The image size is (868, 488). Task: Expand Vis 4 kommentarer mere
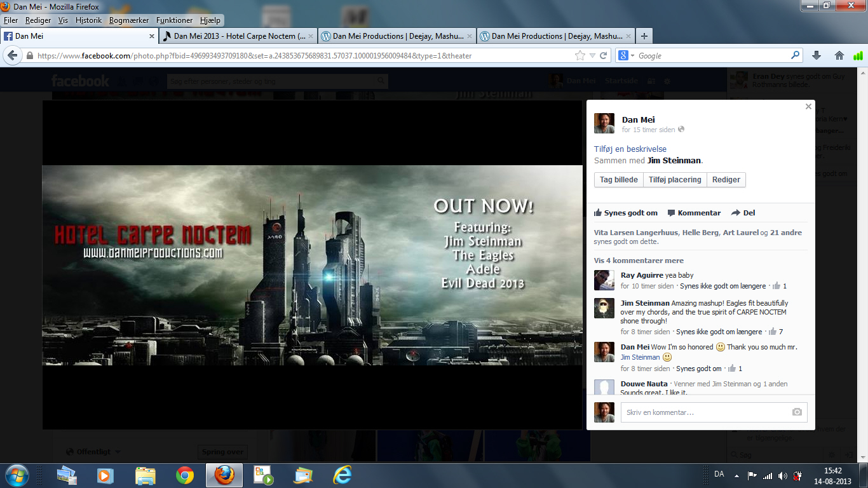pos(639,261)
